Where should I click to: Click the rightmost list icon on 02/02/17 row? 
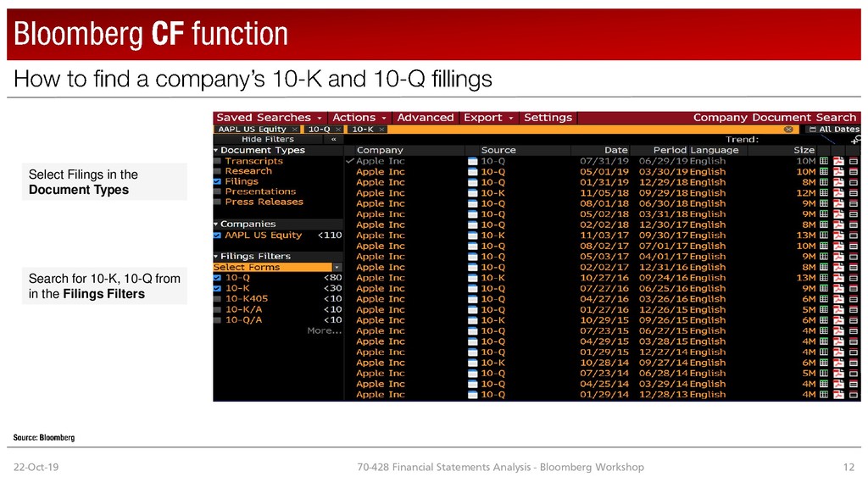click(853, 267)
